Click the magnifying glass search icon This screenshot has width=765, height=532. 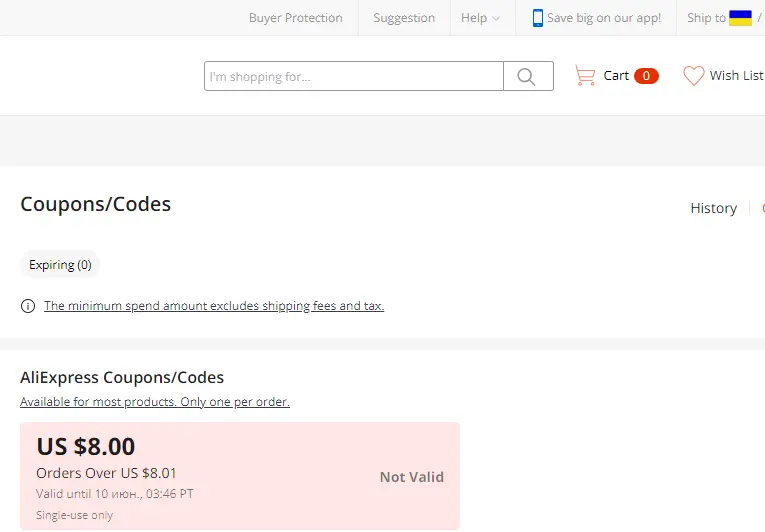(526, 76)
